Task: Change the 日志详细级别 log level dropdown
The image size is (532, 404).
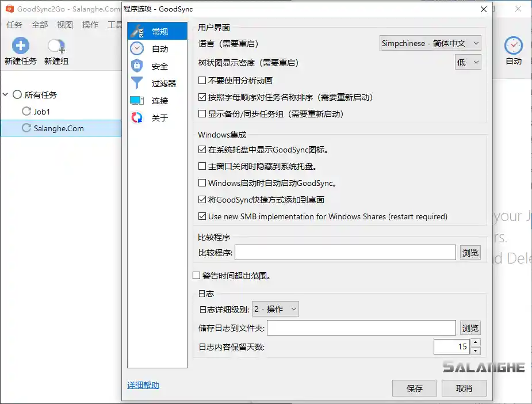Action: 275,308
